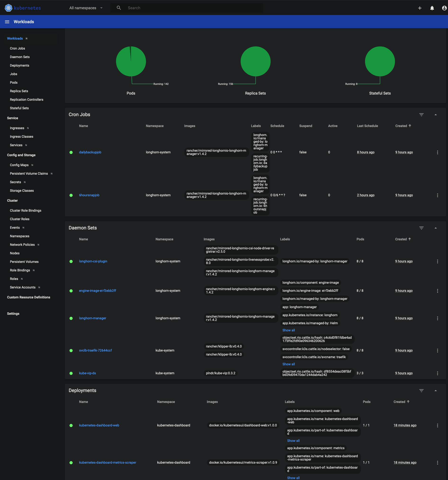Open the kebab menu for dailybackupjob

[438, 152]
